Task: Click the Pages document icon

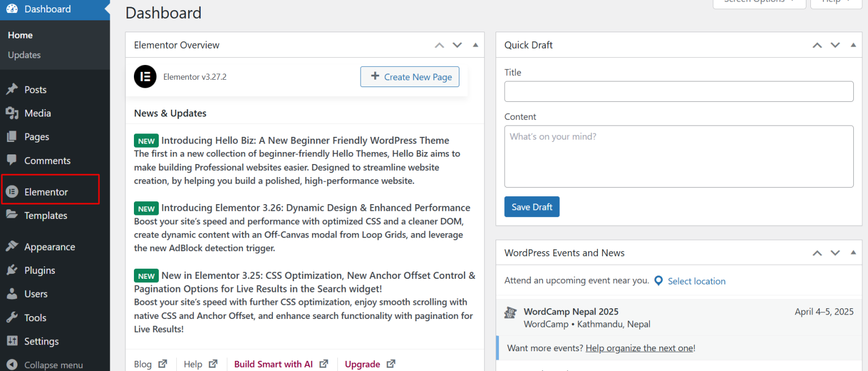Action: pyautogui.click(x=14, y=136)
